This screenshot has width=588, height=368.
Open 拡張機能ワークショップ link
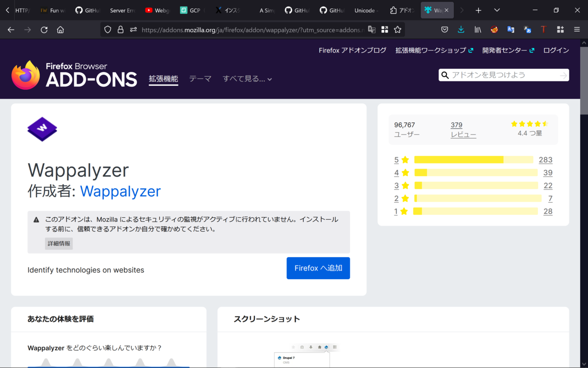coord(434,50)
